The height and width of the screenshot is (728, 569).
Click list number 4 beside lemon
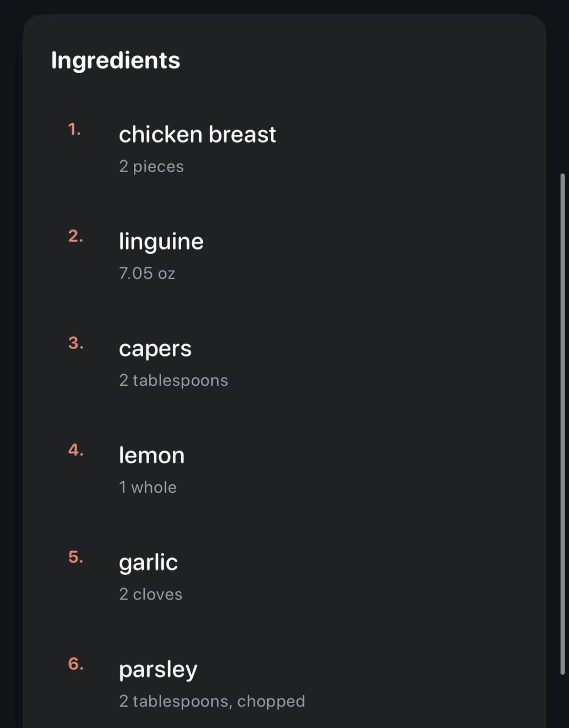tap(75, 450)
